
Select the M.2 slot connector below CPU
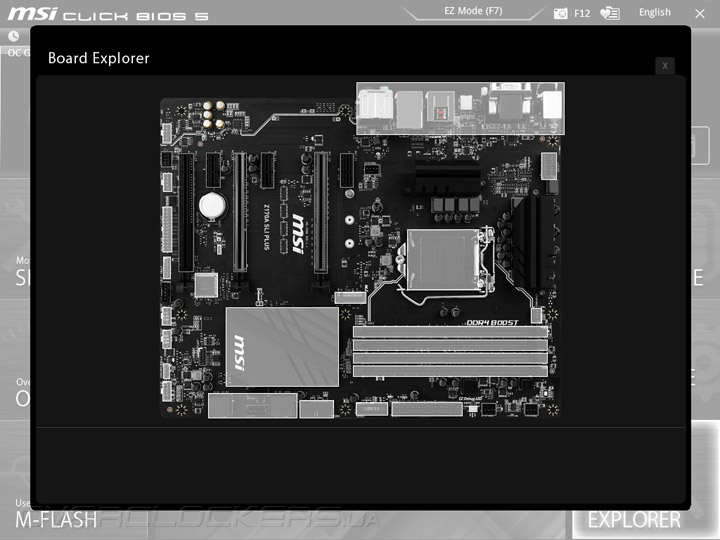[x=350, y=297]
